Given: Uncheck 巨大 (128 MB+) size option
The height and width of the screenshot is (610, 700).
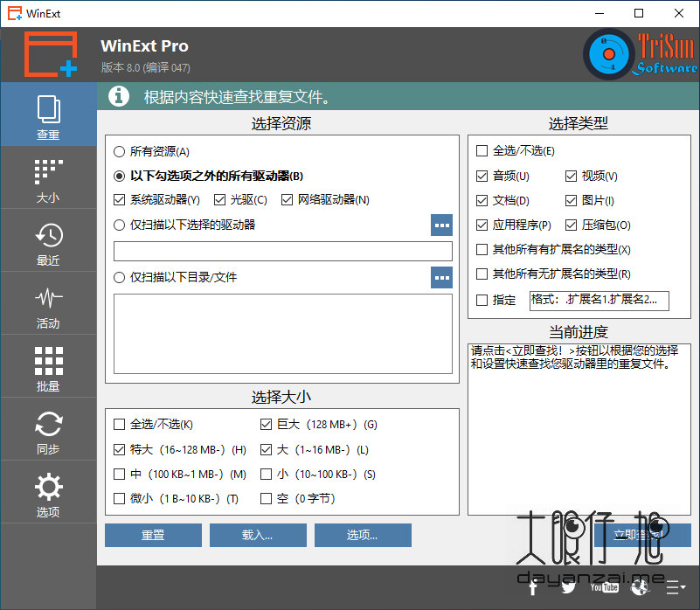Looking at the screenshot, I should (319, 424).
